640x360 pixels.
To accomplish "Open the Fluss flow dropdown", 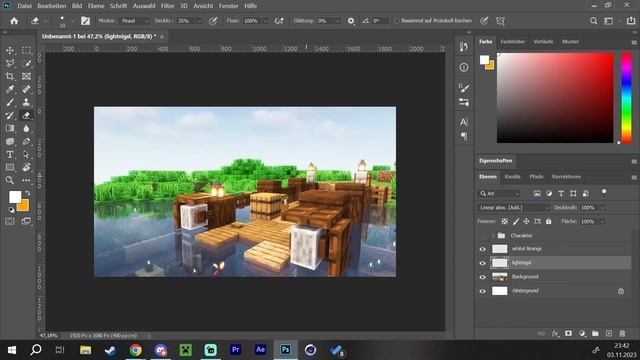I will (x=265, y=21).
